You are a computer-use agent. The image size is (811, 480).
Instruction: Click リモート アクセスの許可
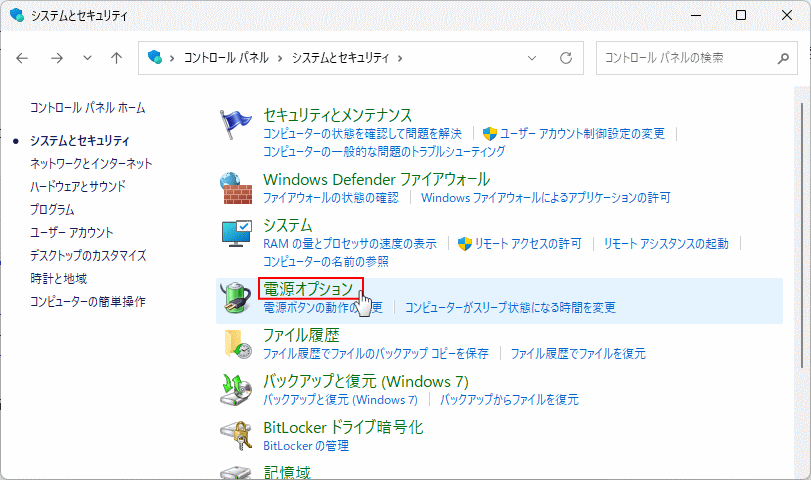pos(528,244)
